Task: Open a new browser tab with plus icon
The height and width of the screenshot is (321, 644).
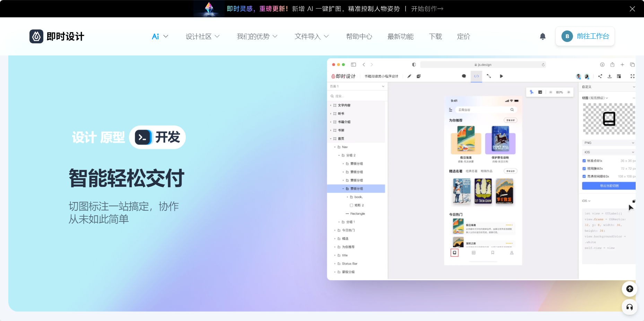Action: 622,64
